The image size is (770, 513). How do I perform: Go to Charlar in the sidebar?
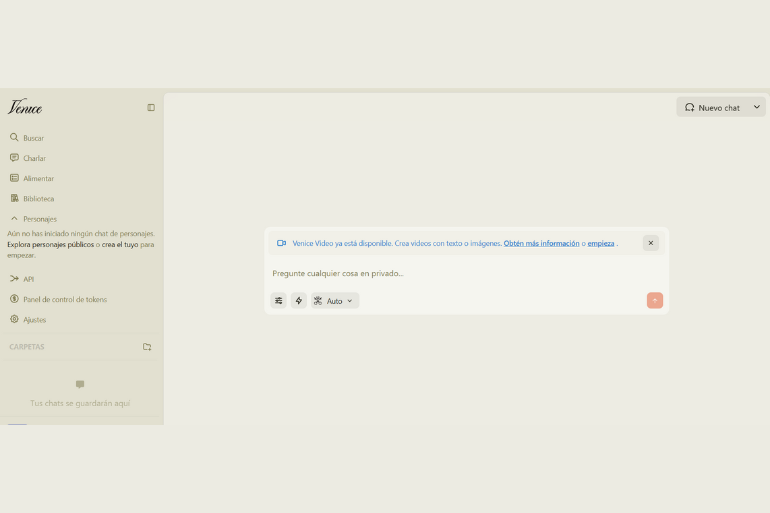(34, 158)
